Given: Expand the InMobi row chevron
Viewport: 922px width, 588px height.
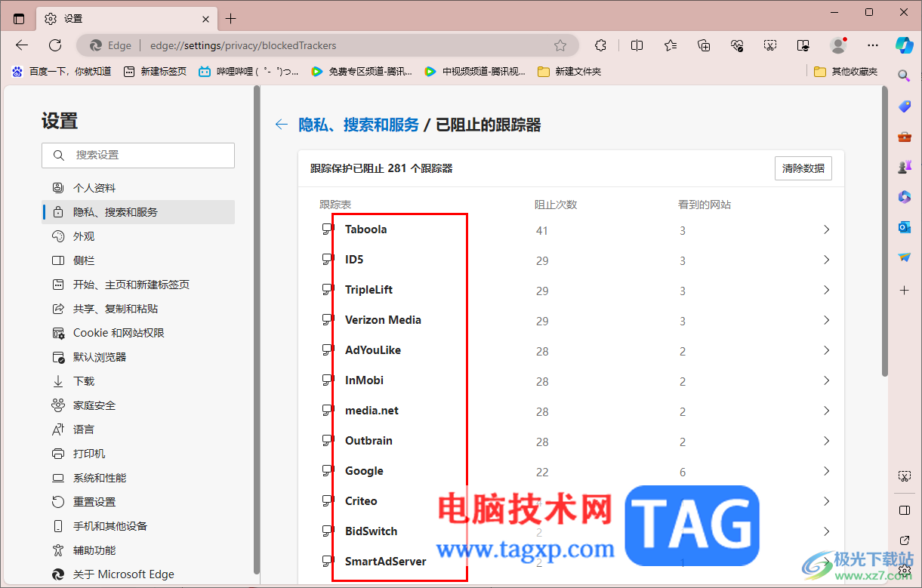Looking at the screenshot, I should click(826, 380).
